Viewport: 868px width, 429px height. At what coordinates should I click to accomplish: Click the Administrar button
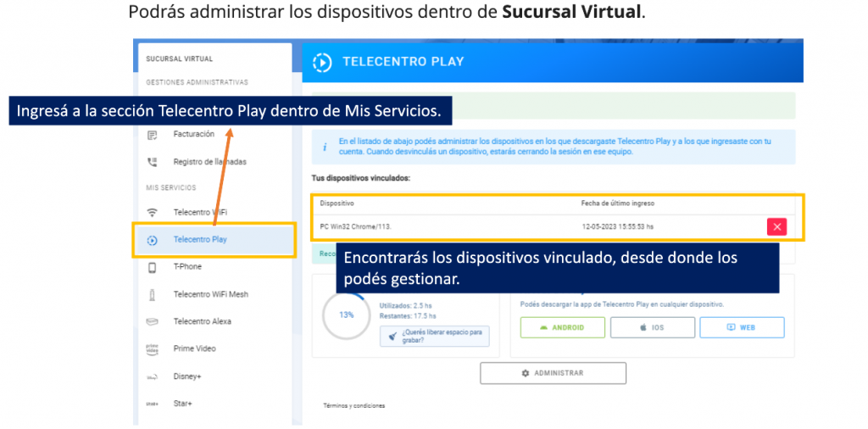[x=553, y=373]
